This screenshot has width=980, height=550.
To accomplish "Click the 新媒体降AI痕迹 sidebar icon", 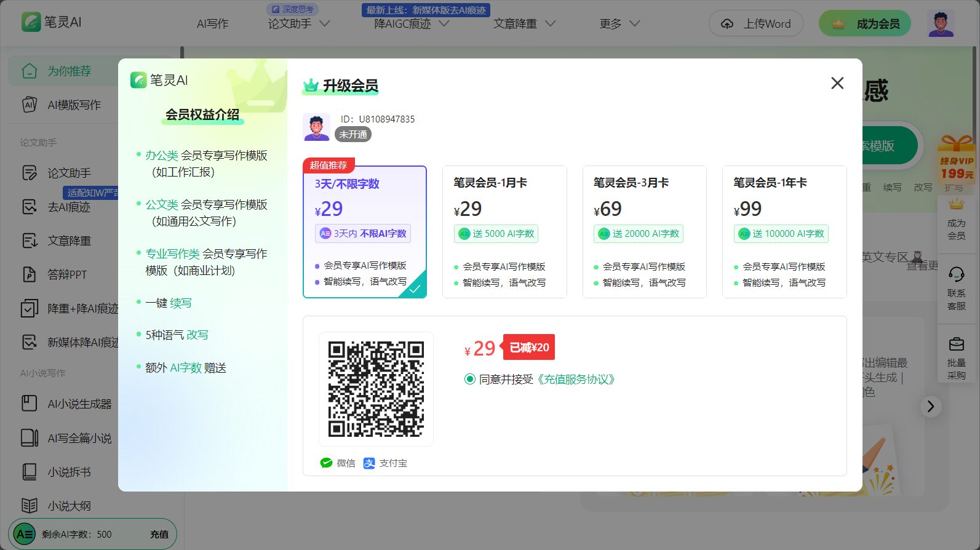I will pyautogui.click(x=30, y=342).
